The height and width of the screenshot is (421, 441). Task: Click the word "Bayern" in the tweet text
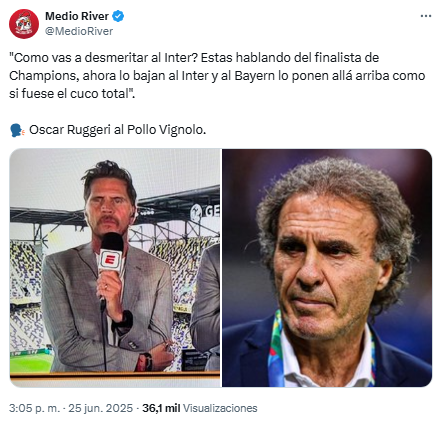click(255, 76)
